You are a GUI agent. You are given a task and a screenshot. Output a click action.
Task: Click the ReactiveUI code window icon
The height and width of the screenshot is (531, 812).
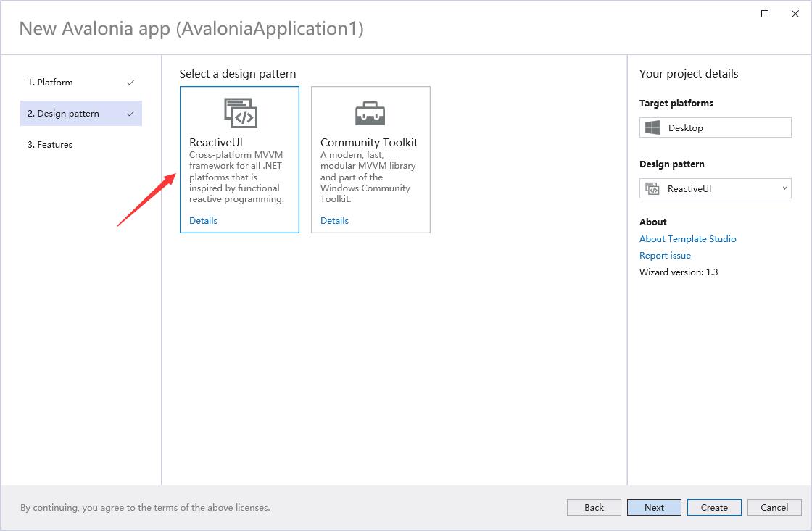(x=240, y=113)
